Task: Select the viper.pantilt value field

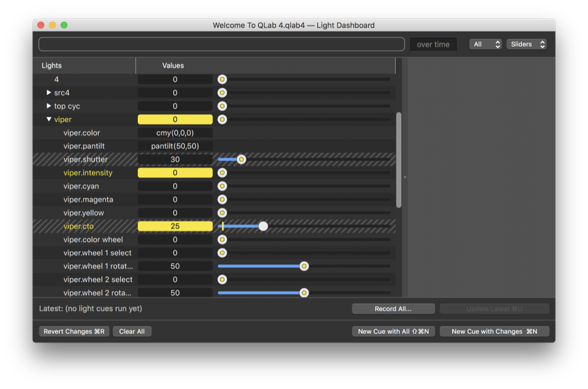Action: pyautogui.click(x=175, y=146)
